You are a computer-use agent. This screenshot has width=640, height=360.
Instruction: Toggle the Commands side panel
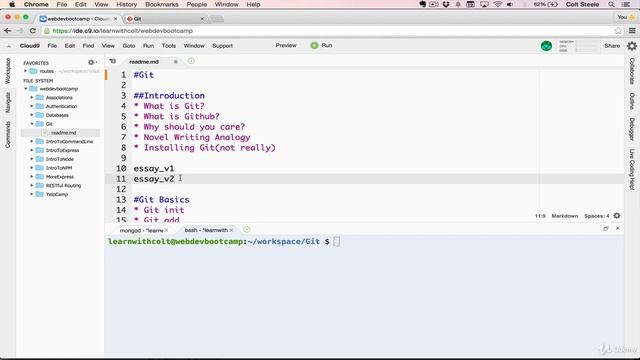(x=8, y=134)
